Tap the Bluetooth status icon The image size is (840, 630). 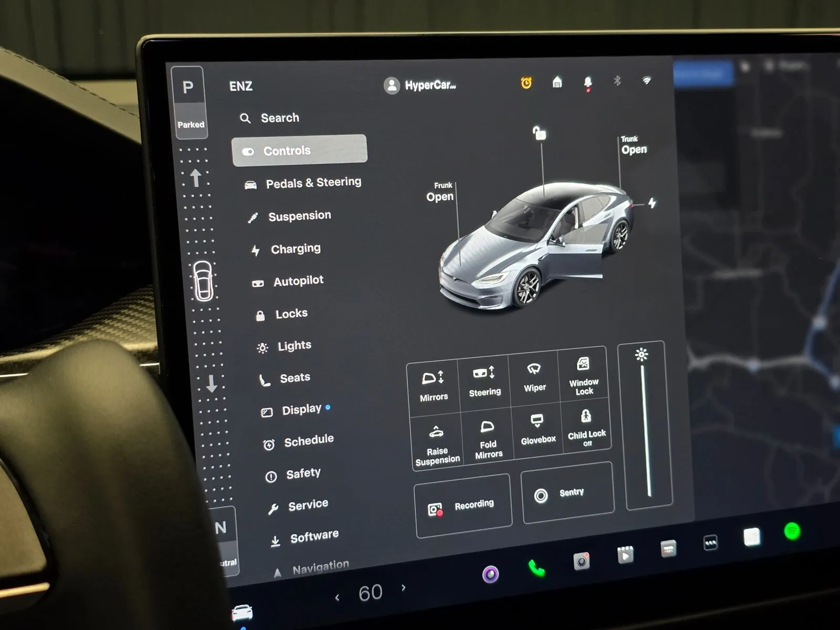click(x=617, y=81)
